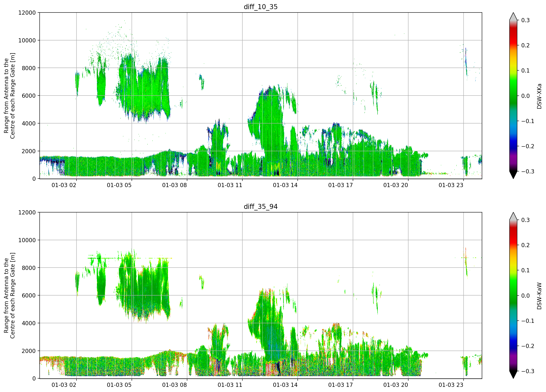Click the '01-03 14' x-tick under diff_10_35
This screenshot has height=392, width=546.
point(285,185)
